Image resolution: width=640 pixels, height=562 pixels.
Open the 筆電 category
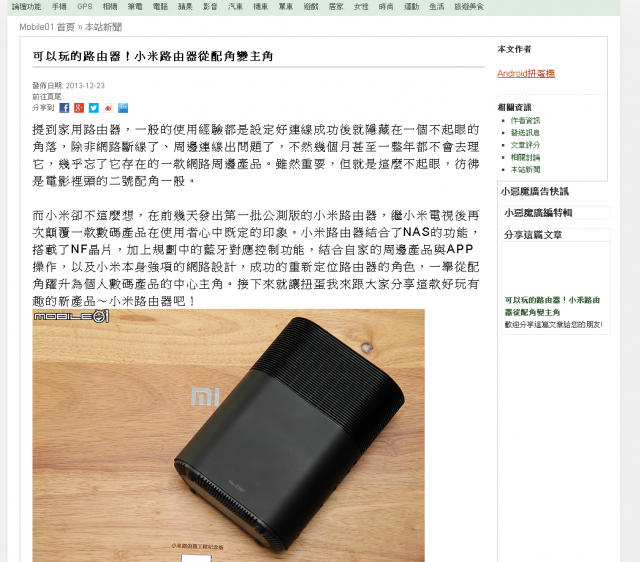(135, 7)
